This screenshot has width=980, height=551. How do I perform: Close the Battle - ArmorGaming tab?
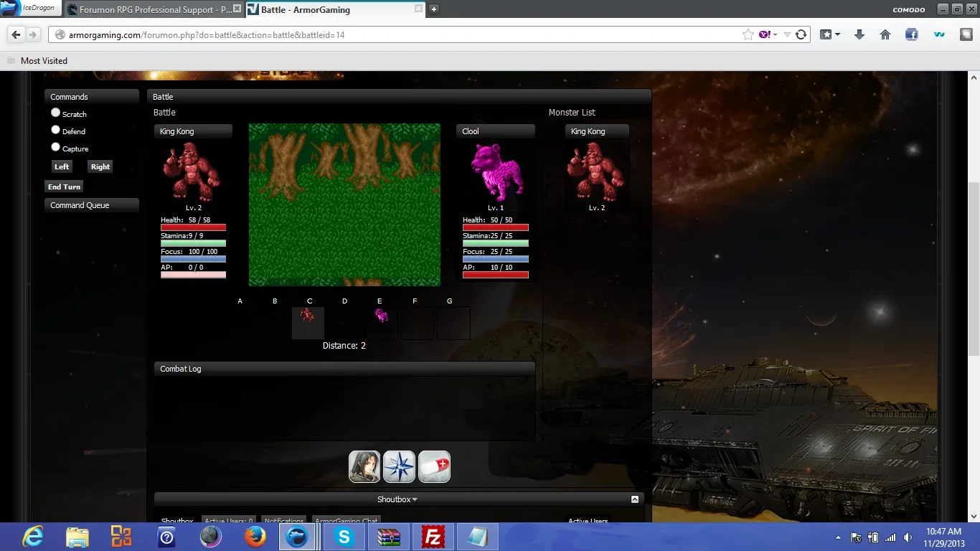[x=419, y=9]
